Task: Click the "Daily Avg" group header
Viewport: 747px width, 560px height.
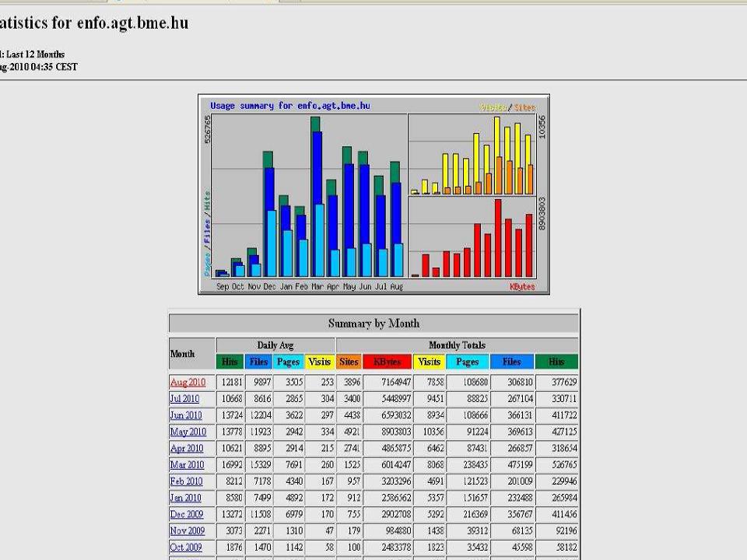Action: [x=275, y=345]
